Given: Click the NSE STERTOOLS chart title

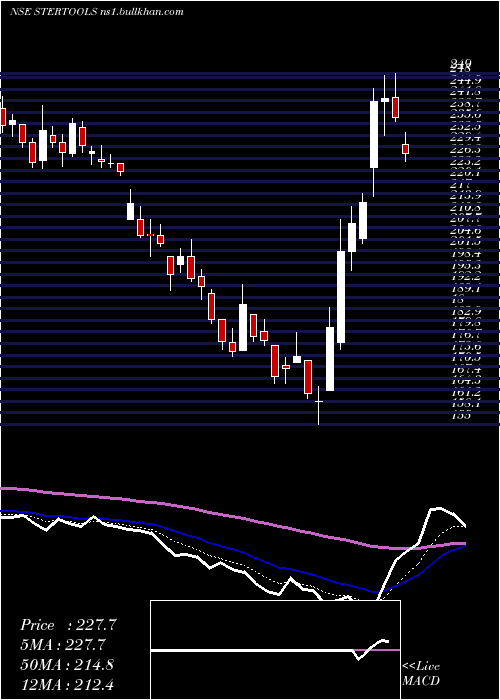Looking at the screenshot, I should coord(96,12).
